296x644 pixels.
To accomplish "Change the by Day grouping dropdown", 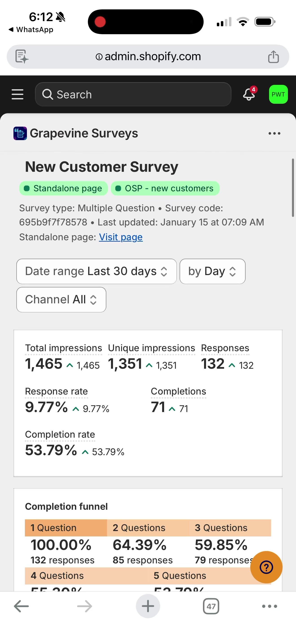I will [212, 271].
